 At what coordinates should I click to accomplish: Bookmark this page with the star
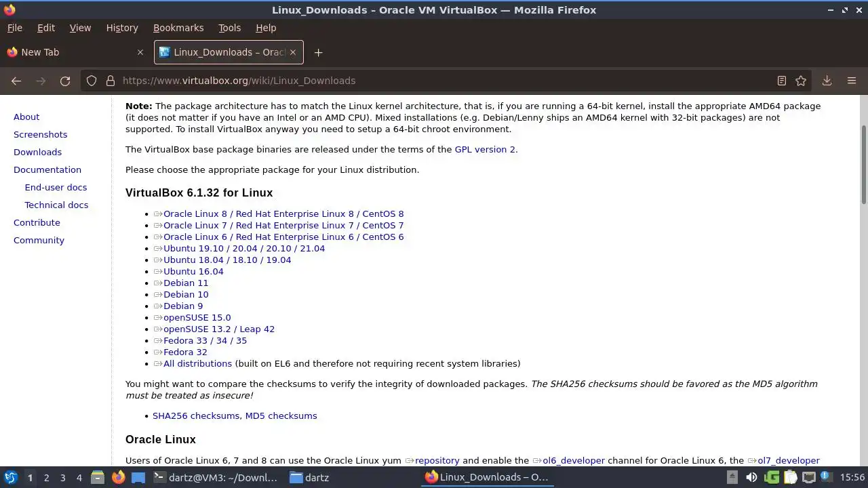coord(801,81)
